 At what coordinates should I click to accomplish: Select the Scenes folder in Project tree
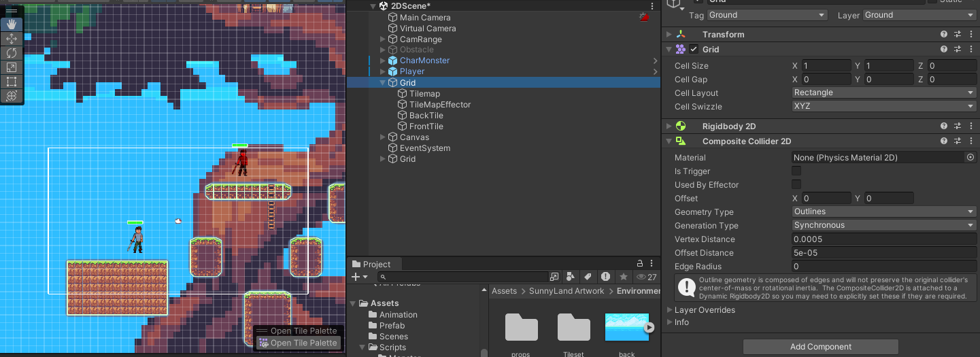[394, 337]
